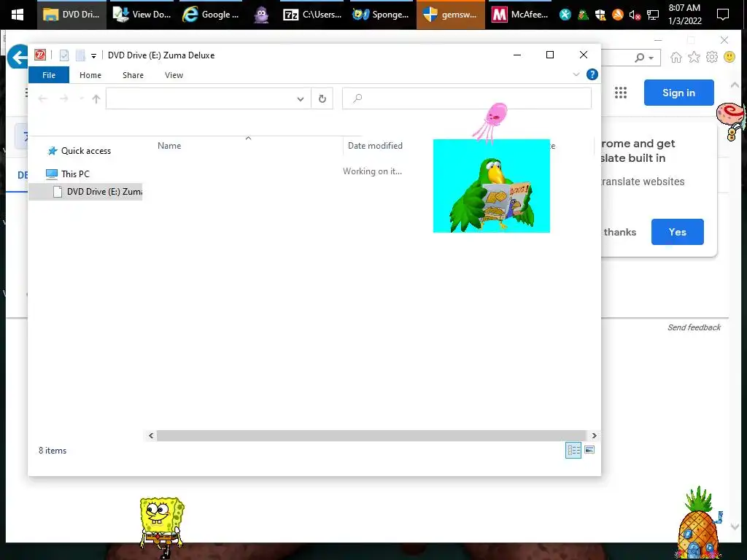The height and width of the screenshot is (560, 747).
Task: Click the Explorer search box
Action: (x=467, y=98)
